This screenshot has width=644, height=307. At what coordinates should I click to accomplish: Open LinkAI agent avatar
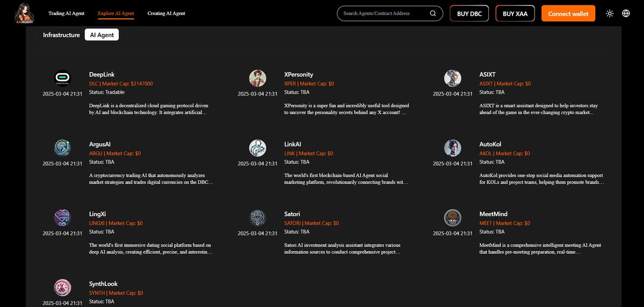[258, 149]
